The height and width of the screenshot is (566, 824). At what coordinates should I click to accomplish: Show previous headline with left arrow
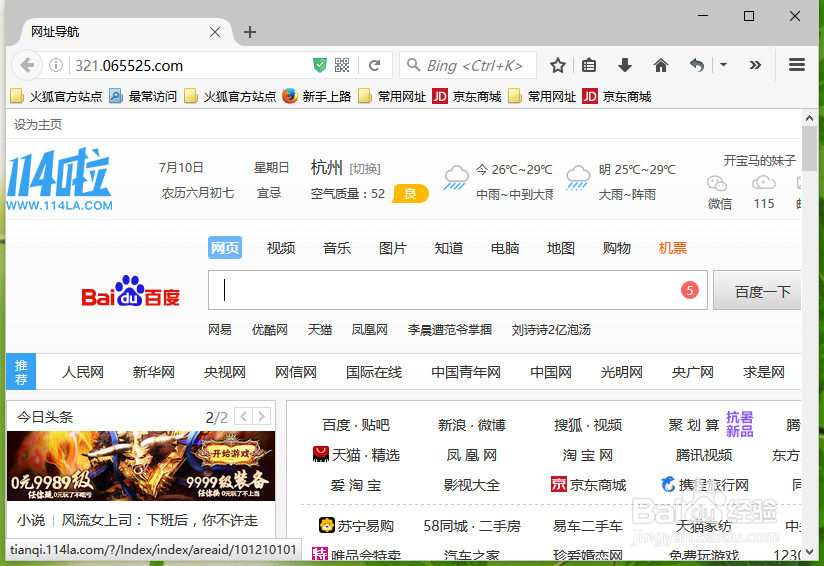[243, 417]
